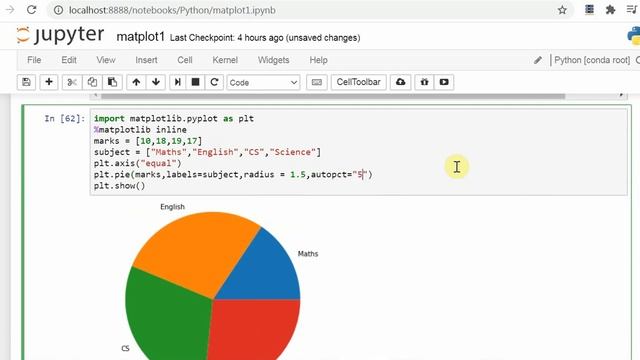640x360 pixels.
Task: Open the cell type Code dropdown
Action: 263,82
